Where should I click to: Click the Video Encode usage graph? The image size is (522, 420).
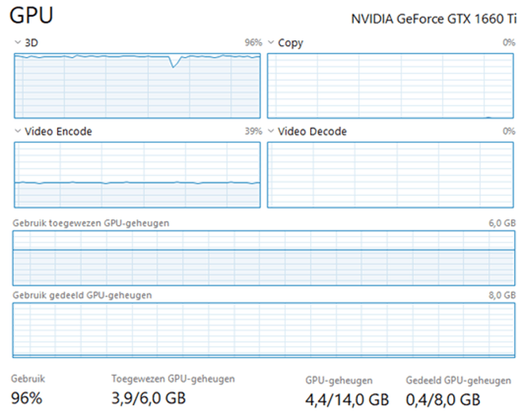point(137,174)
